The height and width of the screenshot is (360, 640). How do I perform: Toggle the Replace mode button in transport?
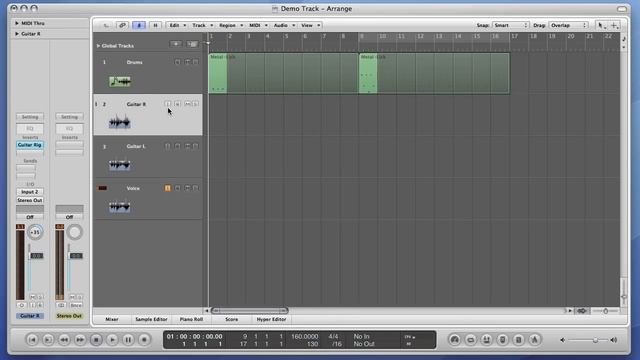click(503, 340)
